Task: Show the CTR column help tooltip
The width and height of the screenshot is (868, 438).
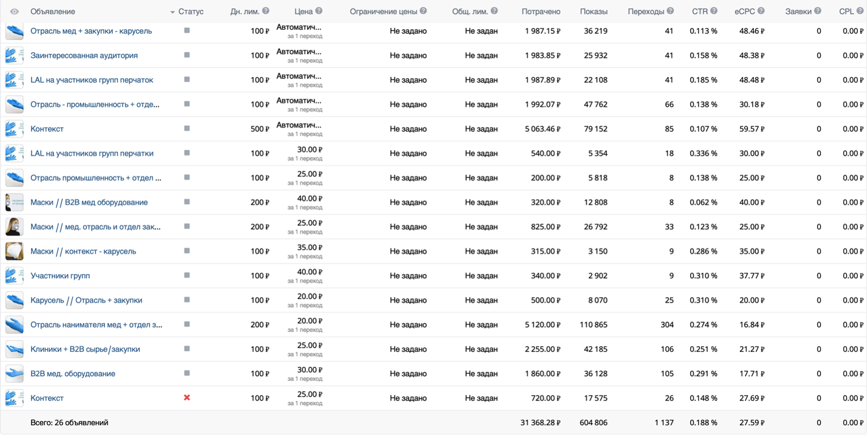Action: [x=714, y=11]
